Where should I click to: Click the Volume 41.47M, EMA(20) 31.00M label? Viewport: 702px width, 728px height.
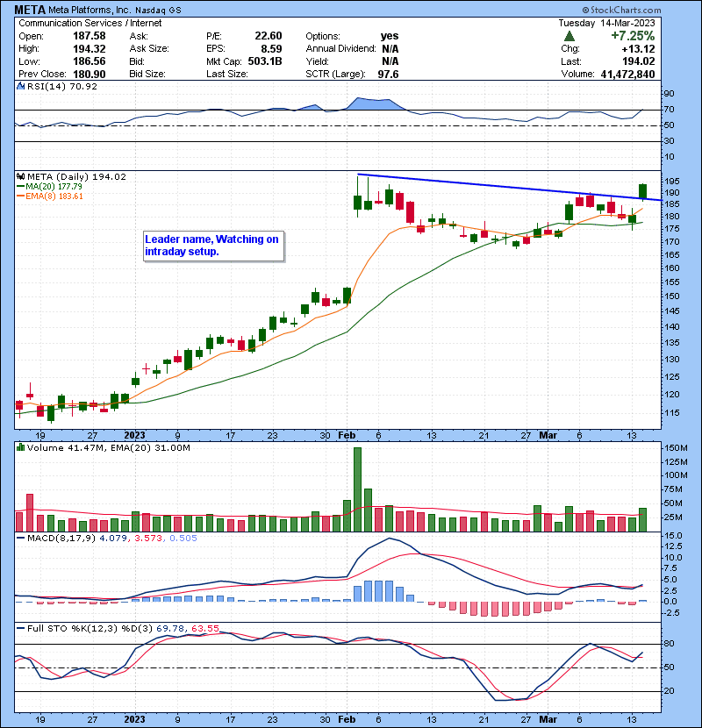pos(109,448)
